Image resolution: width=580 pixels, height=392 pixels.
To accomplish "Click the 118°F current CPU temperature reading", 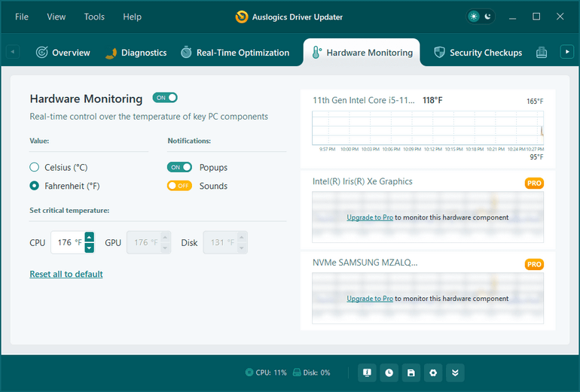I will (x=432, y=100).
